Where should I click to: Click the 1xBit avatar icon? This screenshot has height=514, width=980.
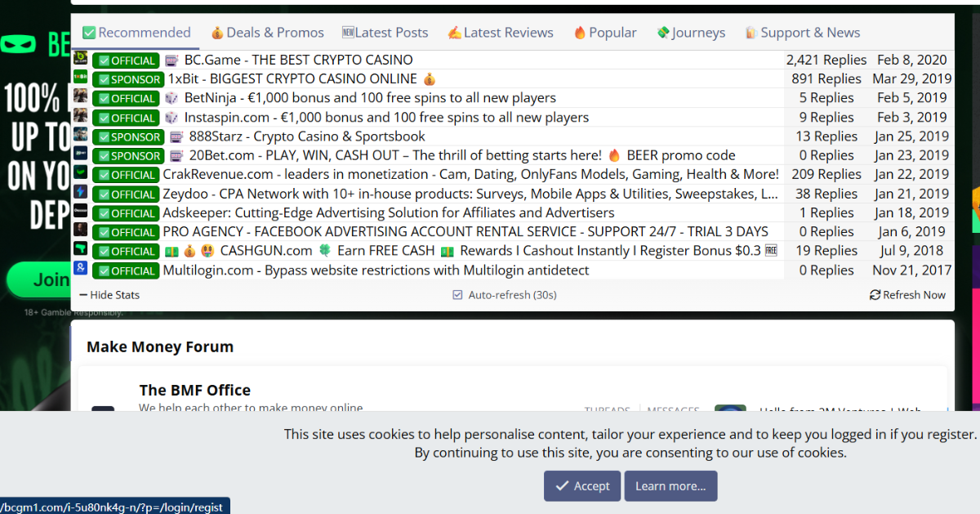[80, 78]
